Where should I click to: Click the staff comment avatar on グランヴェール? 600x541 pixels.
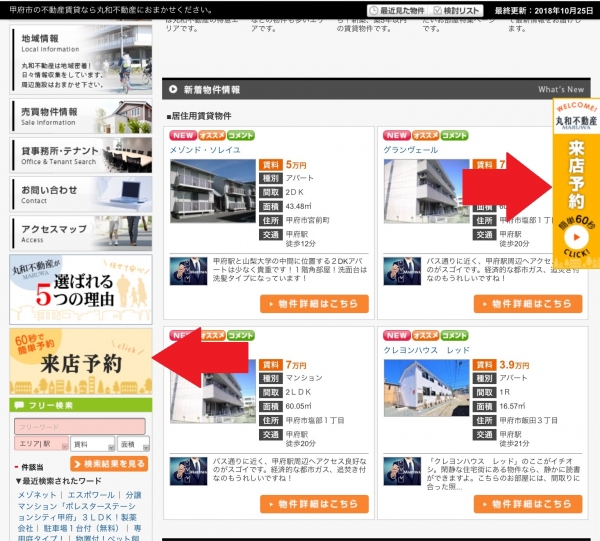(402, 271)
